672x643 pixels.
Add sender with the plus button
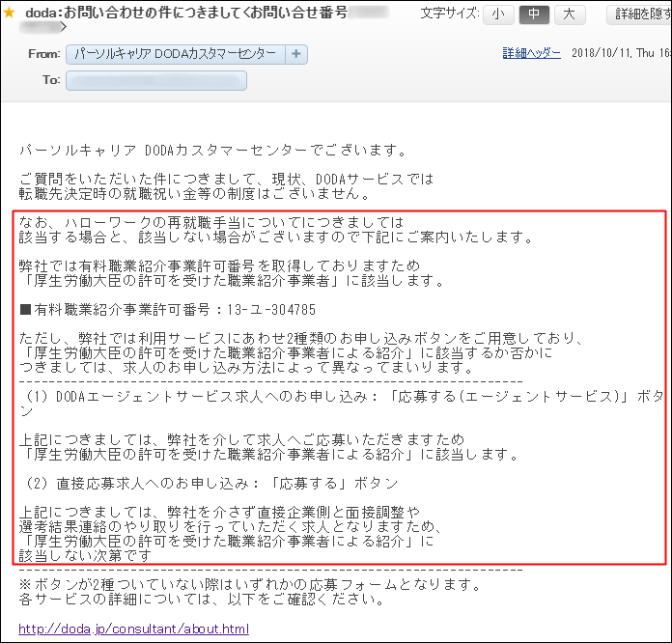pyautogui.click(x=296, y=54)
